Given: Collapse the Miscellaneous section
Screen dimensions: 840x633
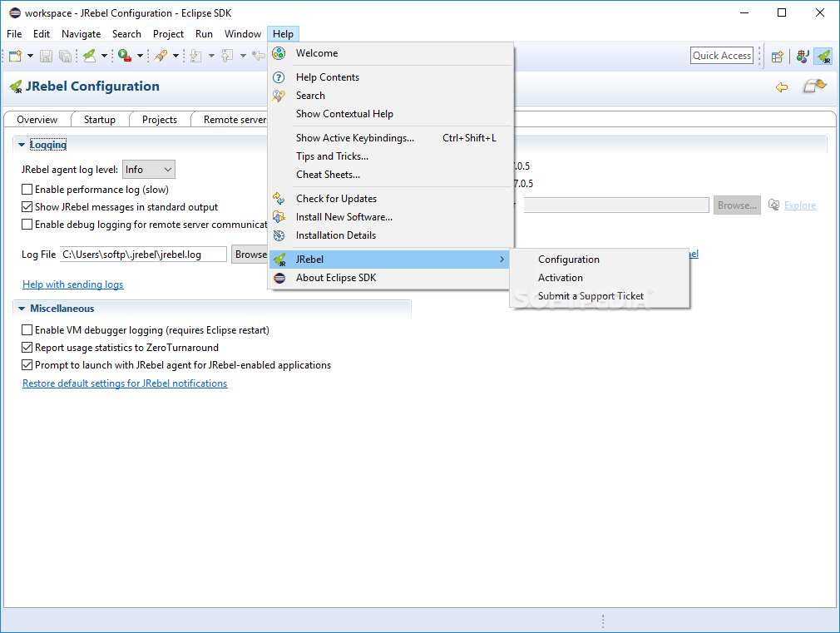Looking at the screenshot, I should [x=22, y=309].
